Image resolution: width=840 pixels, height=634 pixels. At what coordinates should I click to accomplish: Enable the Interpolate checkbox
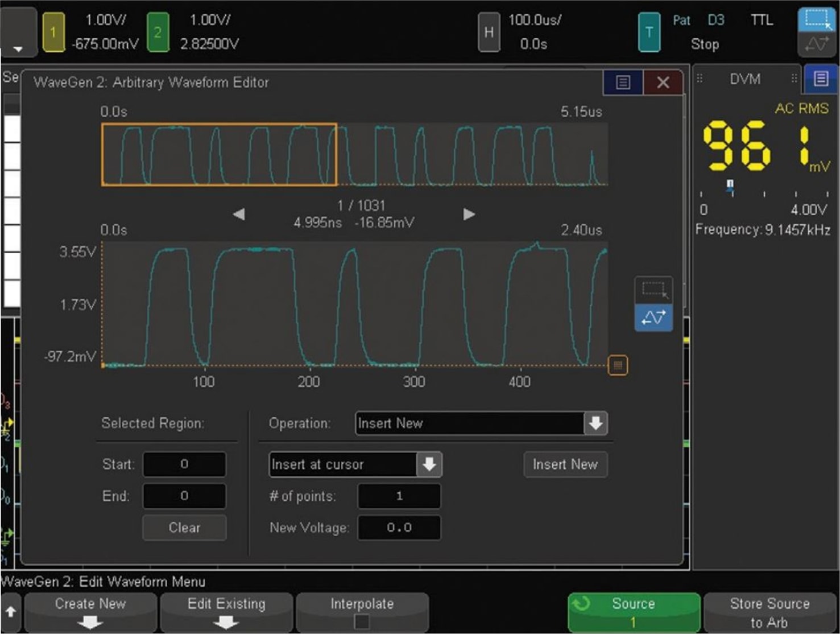[363, 621]
